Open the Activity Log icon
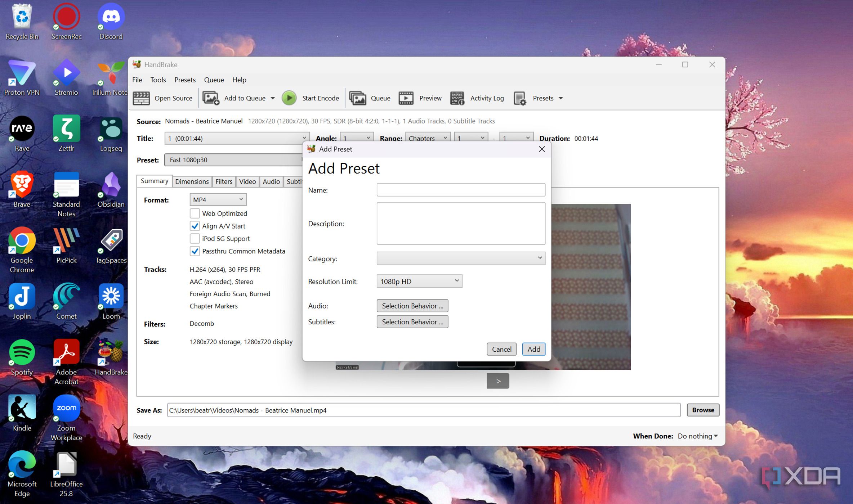This screenshot has width=853, height=504. (x=457, y=98)
